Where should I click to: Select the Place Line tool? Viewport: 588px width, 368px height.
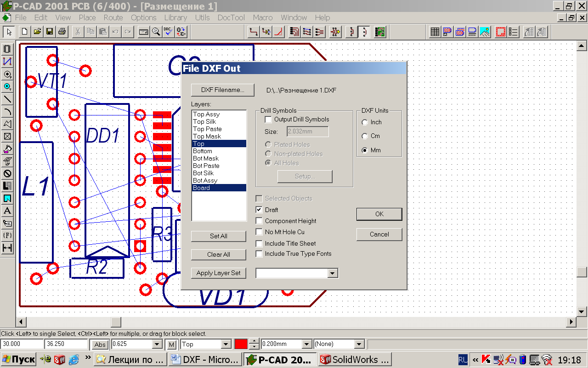tap(7, 99)
